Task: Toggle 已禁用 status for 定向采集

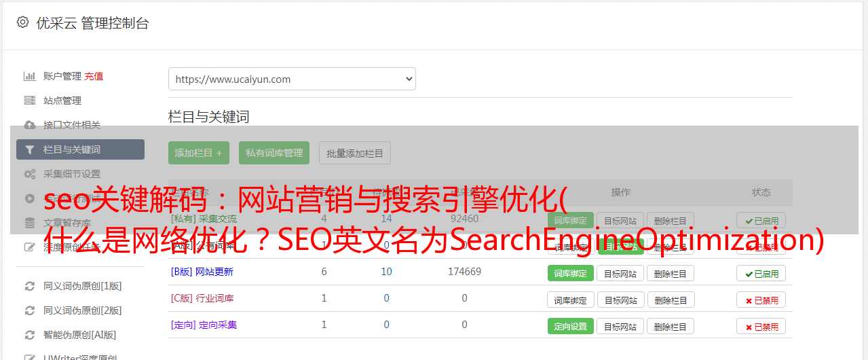Action: click(x=761, y=326)
